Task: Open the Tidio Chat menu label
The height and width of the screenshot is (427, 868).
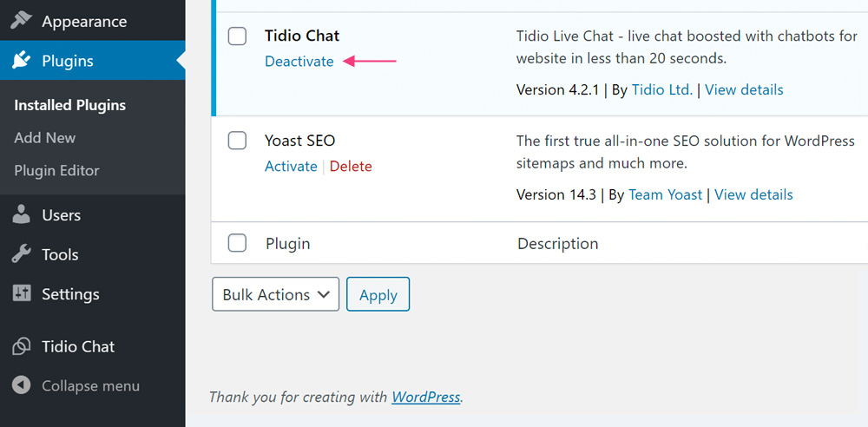Action: (78, 346)
